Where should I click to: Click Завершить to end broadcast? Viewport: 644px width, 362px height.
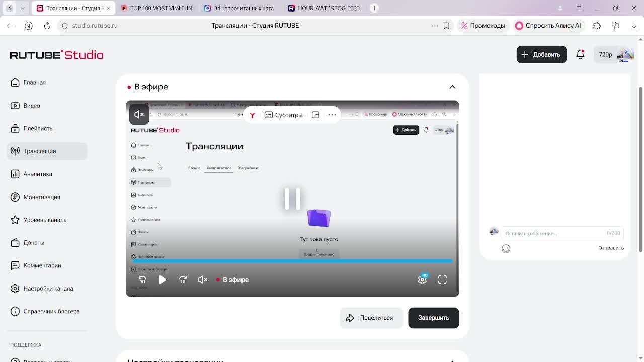pos(434,318)
